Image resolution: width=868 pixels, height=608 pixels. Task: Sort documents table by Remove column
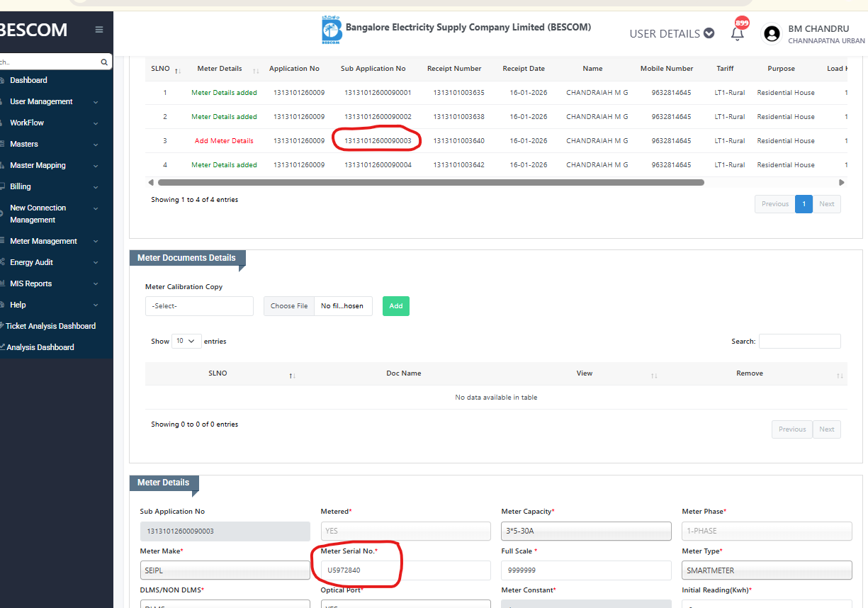pyautogui.click(x=840, y=375)
